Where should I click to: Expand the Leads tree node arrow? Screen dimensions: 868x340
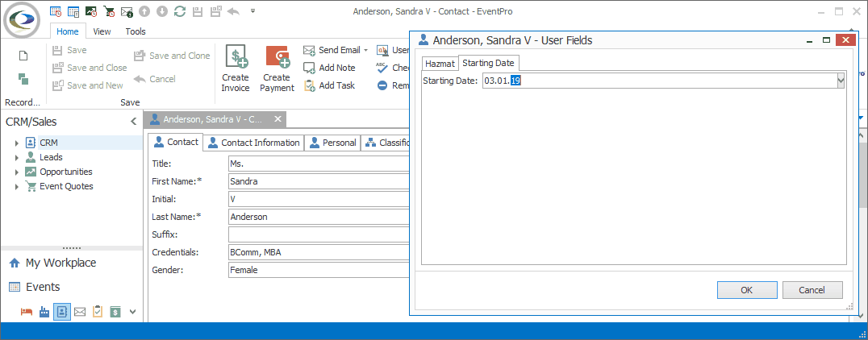[17, 158]
